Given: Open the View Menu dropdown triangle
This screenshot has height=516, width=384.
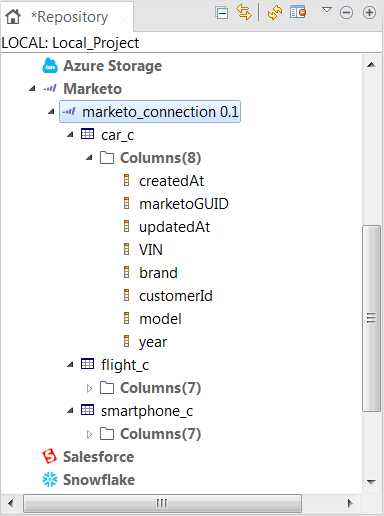Looking at the screenshot, I should [x=327, y=10].
